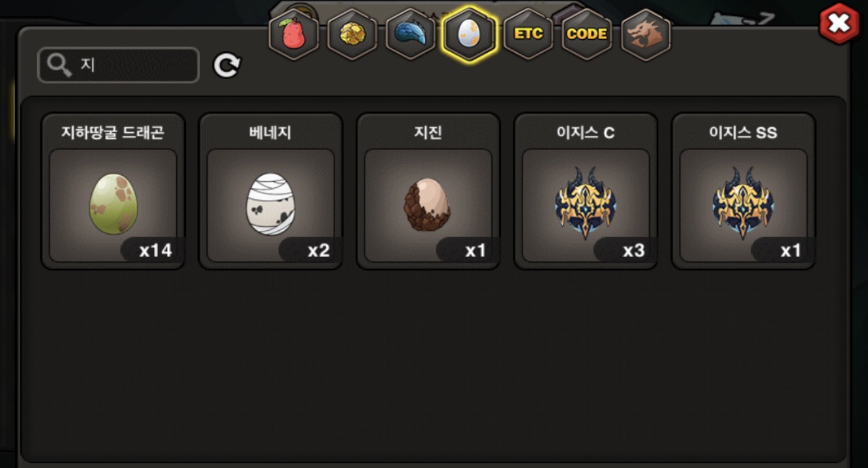Close the inventory with the red X
This screenshot has height=468, width=868.
click(839, 24)
